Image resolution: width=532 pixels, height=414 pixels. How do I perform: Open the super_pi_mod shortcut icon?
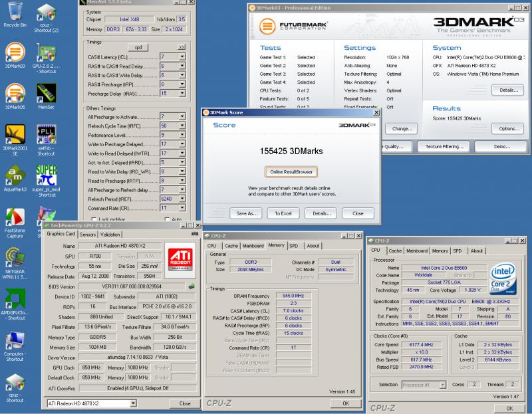click(x=46, y=181)
